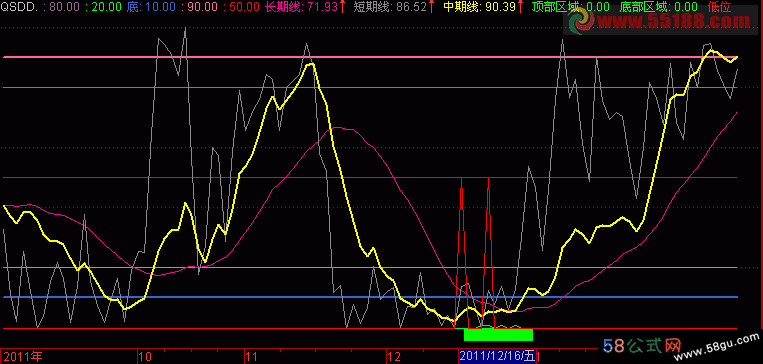The width and height of the screenshot is (763, 364).
Task: Select the 长期线 71.93 legend label
Action: click(301, 6)
